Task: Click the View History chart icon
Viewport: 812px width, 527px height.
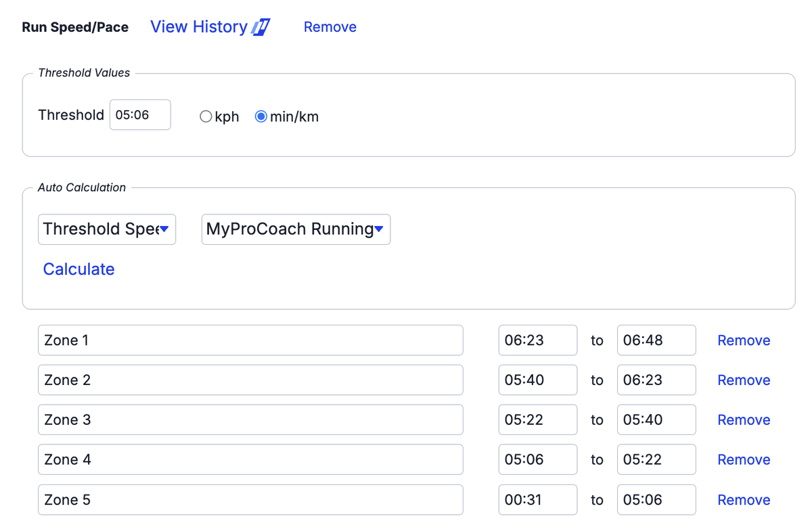Action: pos(261,27)
